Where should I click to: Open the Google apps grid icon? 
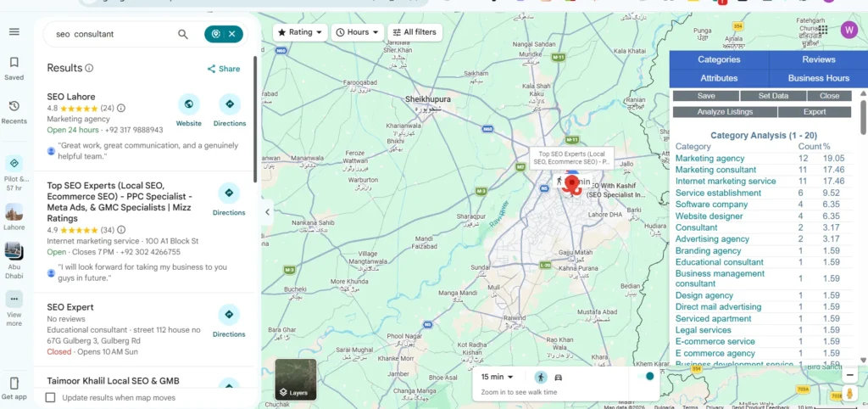[x=823, y=30]
